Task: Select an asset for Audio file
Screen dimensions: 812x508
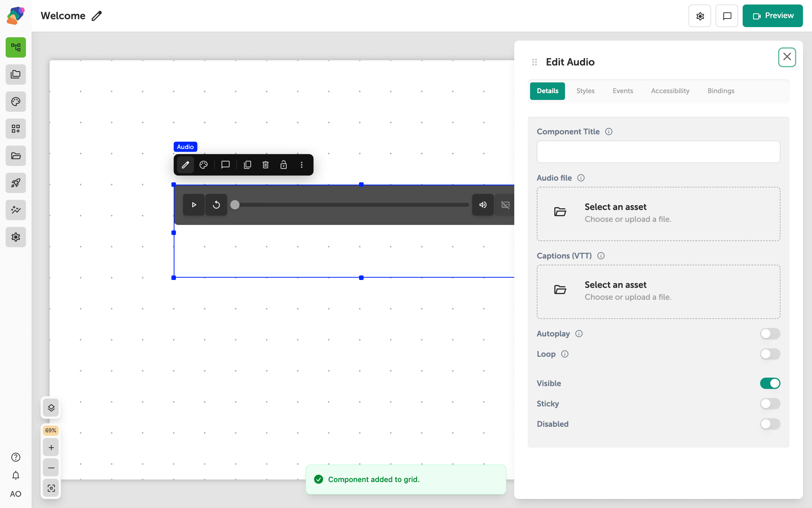Action: click(x=658, y=214)
